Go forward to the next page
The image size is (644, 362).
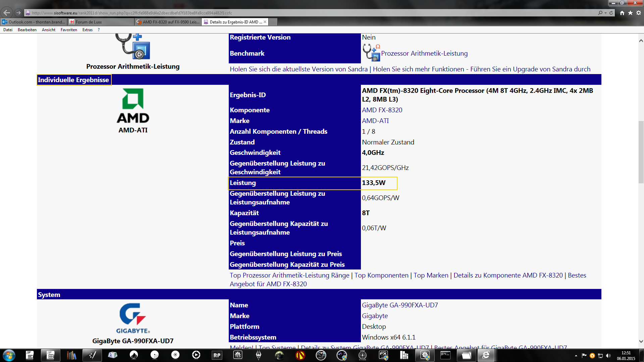18,13
